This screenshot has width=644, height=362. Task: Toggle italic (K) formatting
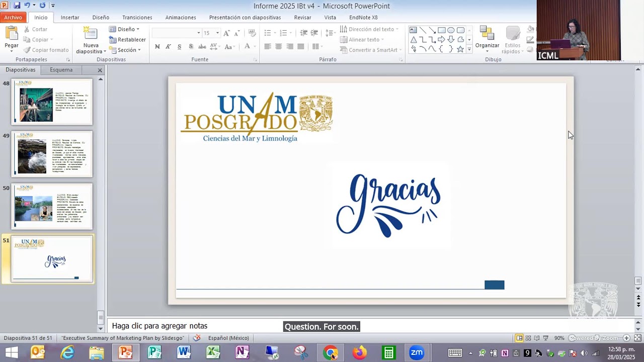[169, 47]
